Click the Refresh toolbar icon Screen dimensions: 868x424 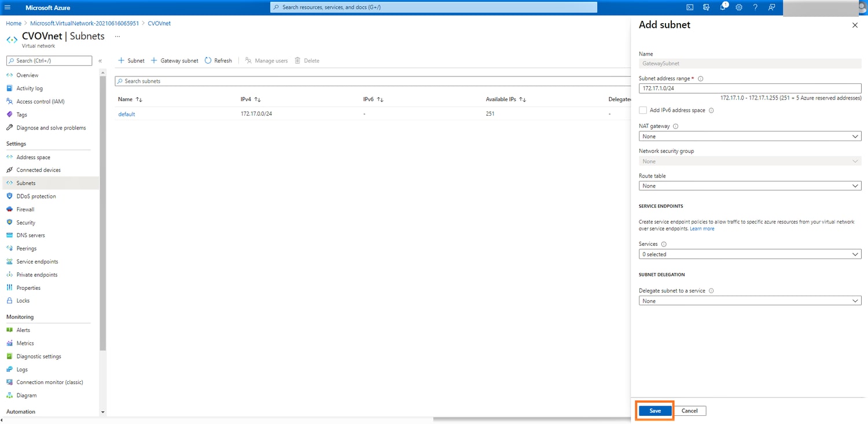[x=218, y=61]
